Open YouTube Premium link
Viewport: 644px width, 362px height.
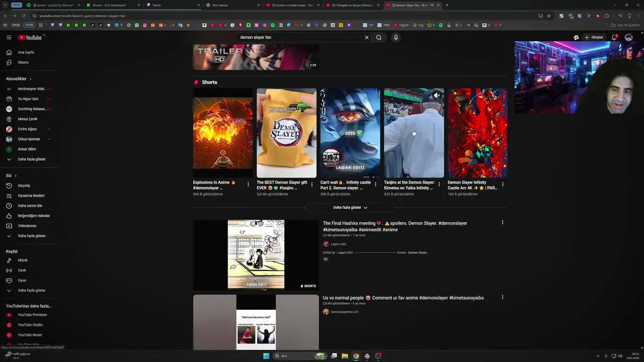pyautogui.click(x=32, y=315)
